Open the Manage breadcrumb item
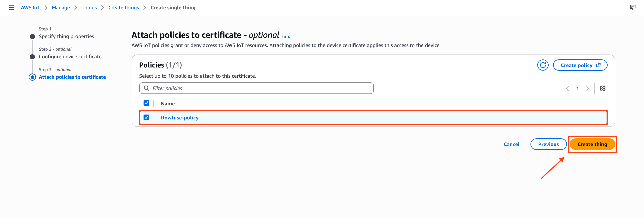The height and width of the screenshot is (218, 644). click(x=60, y=7)
